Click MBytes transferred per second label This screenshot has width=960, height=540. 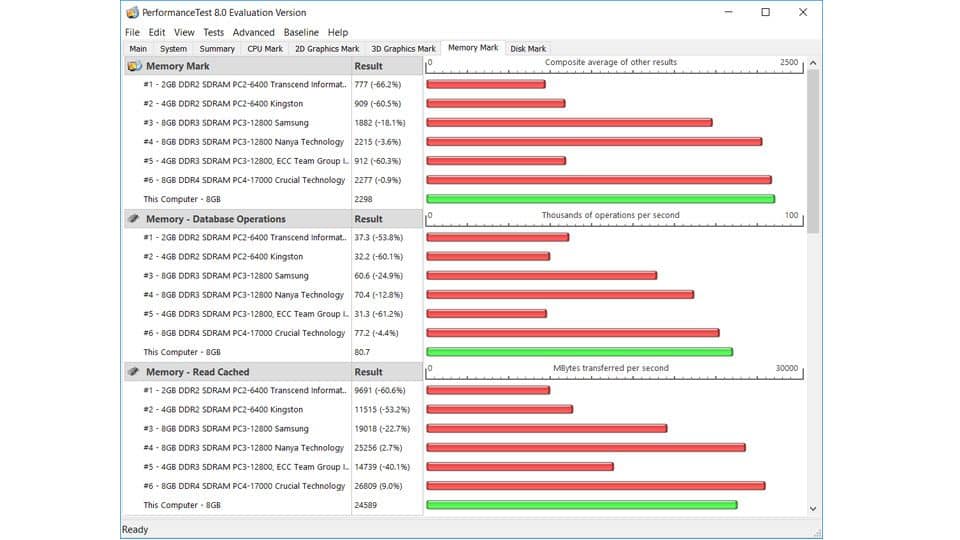click(x=611, y=368)
